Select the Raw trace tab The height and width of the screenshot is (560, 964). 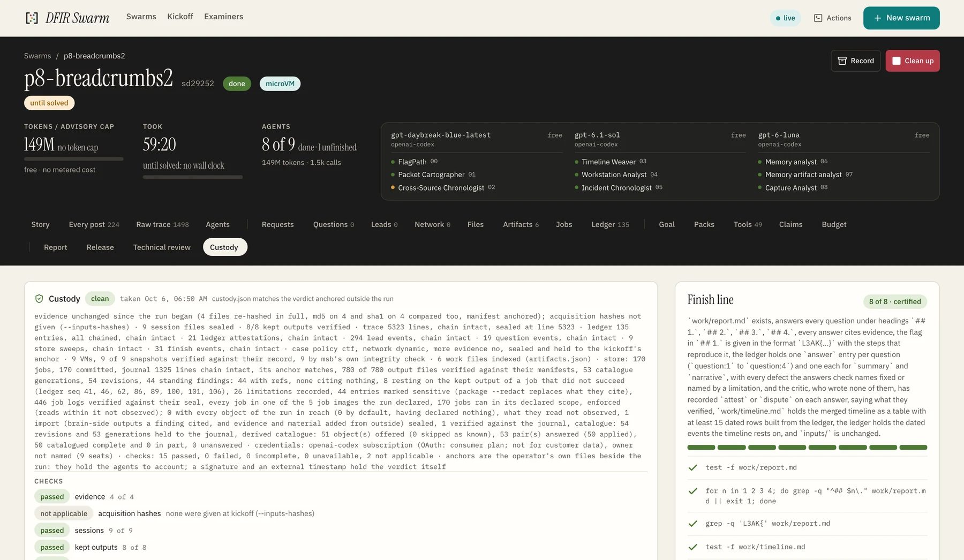point(162,224)
